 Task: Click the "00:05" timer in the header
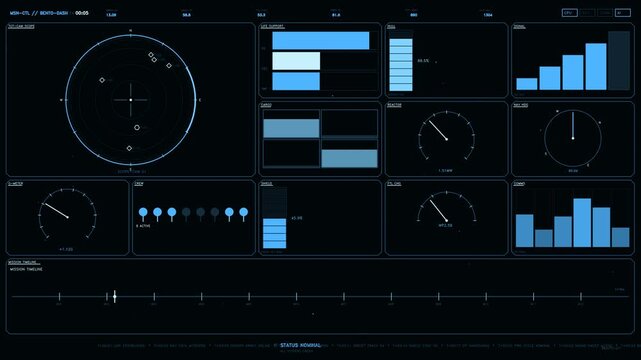click(x=82, y=13)
